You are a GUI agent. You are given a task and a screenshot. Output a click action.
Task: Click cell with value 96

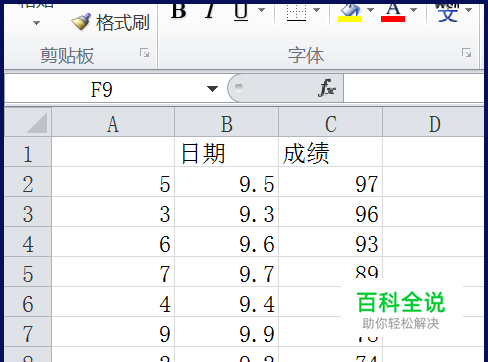[331, 212]
